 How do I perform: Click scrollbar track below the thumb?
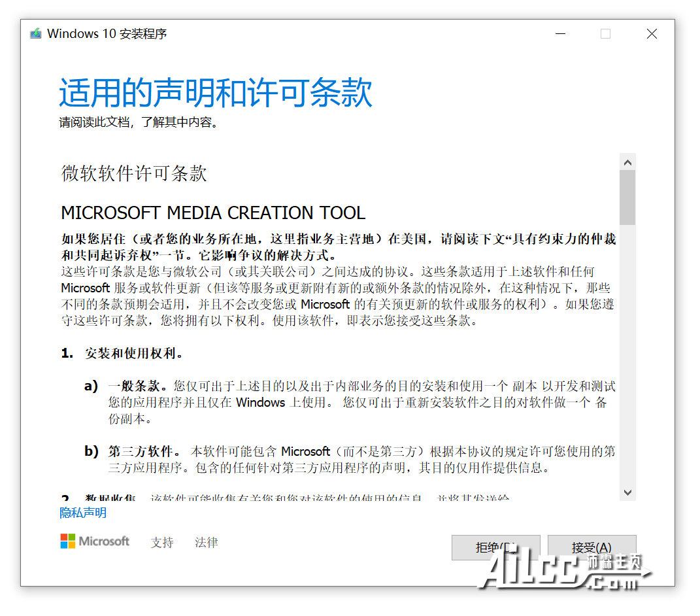point(627,354)
